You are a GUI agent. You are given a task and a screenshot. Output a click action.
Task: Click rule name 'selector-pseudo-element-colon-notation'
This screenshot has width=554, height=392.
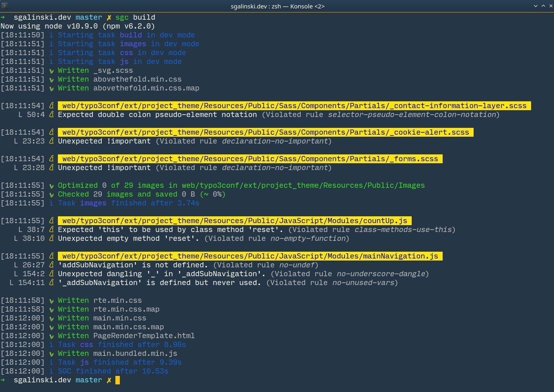pyautogui.click(x=412, y=115)
